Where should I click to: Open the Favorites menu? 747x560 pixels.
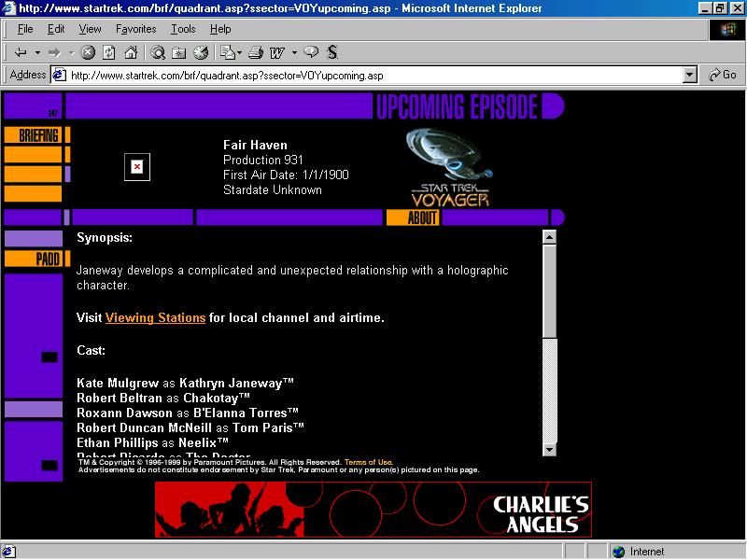pyautogui.click(x=135, y=29)
